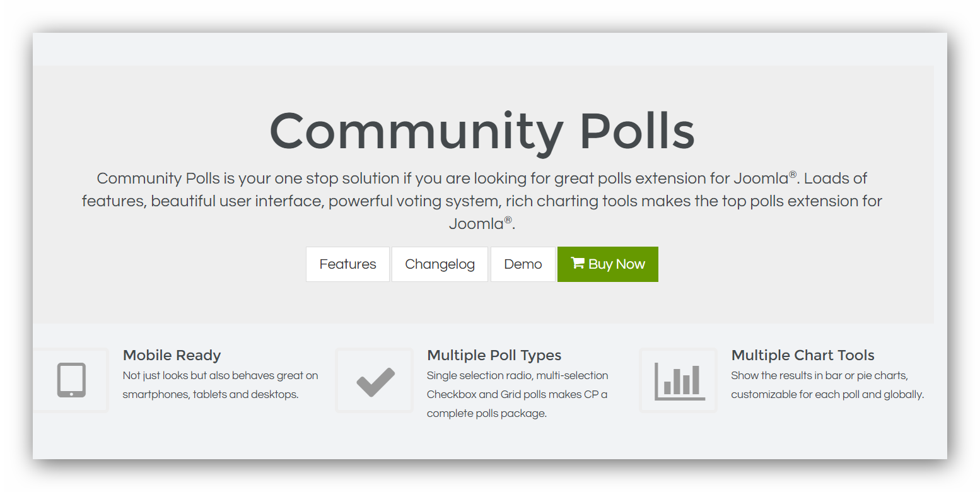Click the large Community Polls heading
This screenshot has width=980, height=492.
[x=482, y=131]
